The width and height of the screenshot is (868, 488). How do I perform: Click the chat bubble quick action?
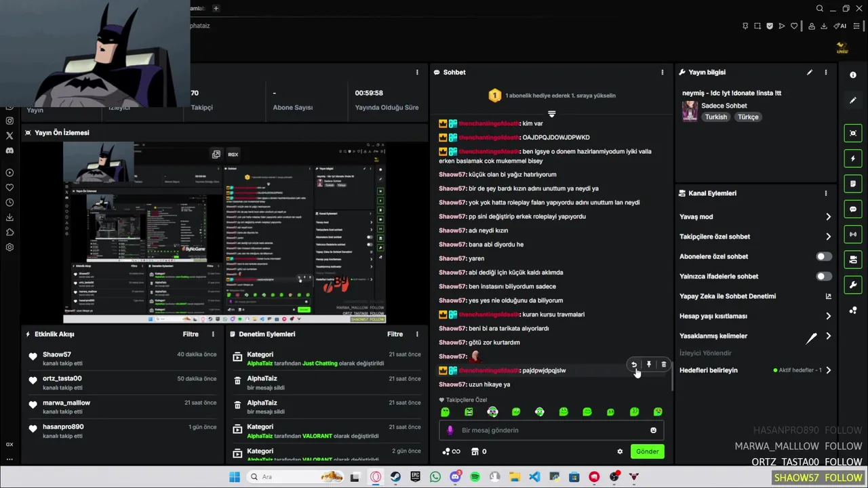(853, 209)
